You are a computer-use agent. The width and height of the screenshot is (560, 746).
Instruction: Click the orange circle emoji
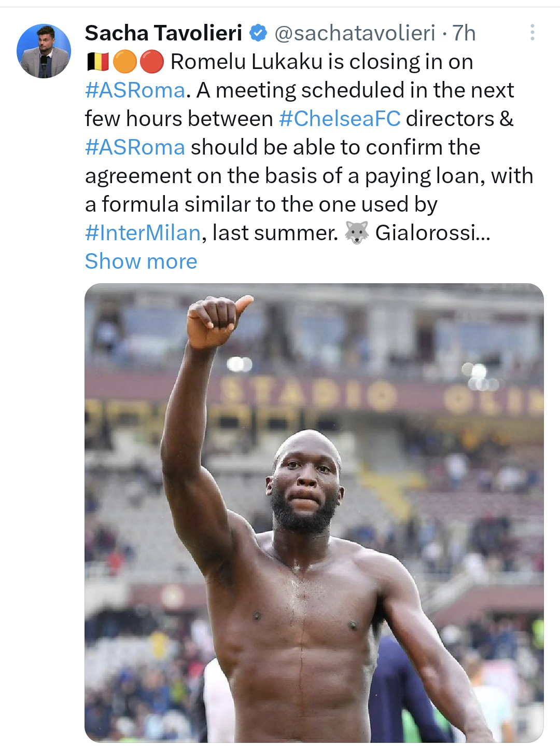point(124,62)
